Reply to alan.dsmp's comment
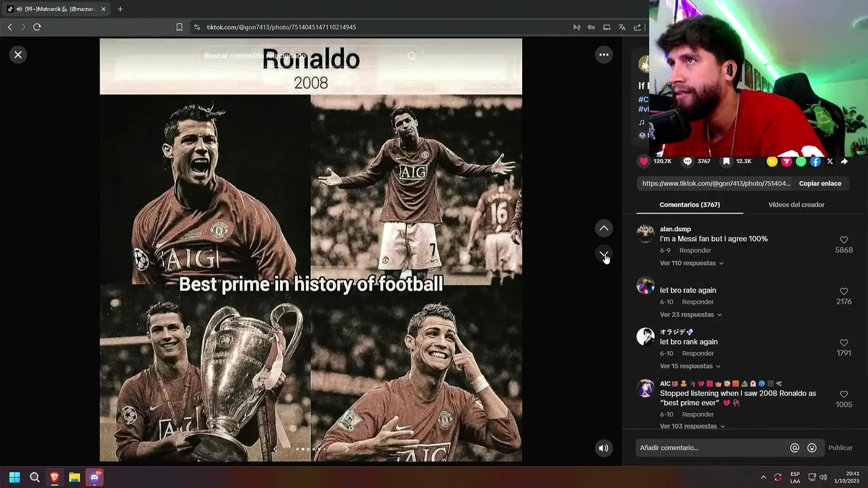This screenshot has height=488, width=868. [x=695, y=251]
